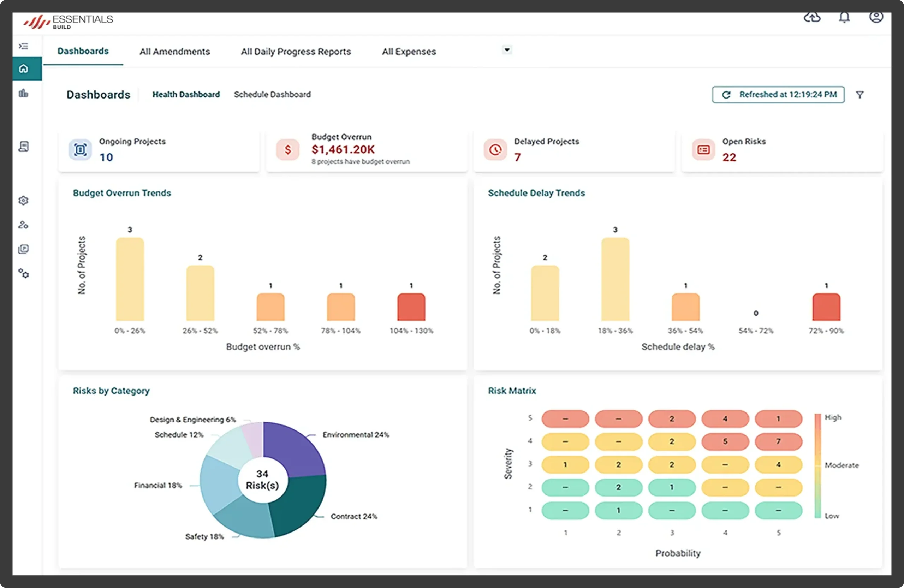Image resolution: width=904 pixels, height=588 pixels.
Task: Switch to All Amendments tab
Action: (x=175, y=52)
